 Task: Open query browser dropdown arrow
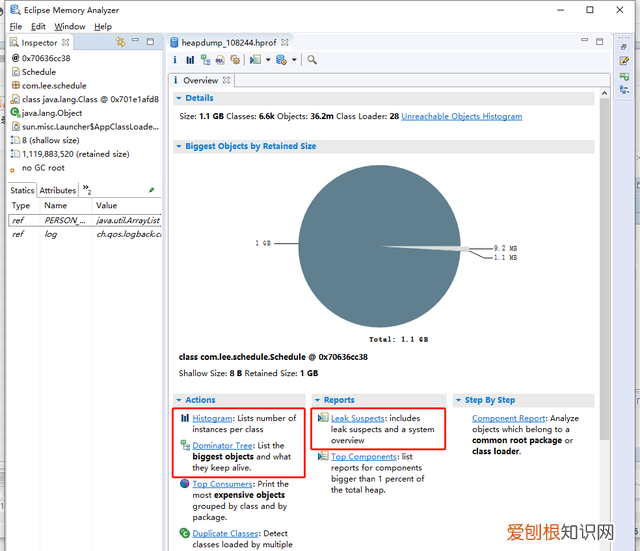pyautogui.click(x=294, y=60)
